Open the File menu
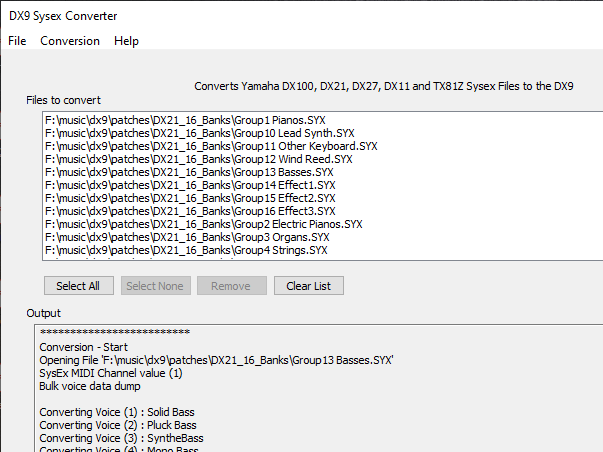Screen dimensions: 603x452 tap(17, 41)
